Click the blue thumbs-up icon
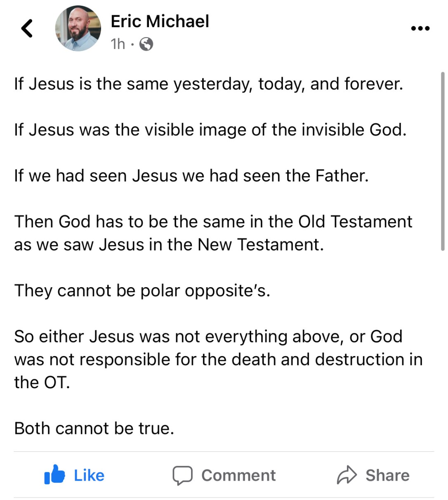This screenshot has width=448, height=500. point(55,475)
